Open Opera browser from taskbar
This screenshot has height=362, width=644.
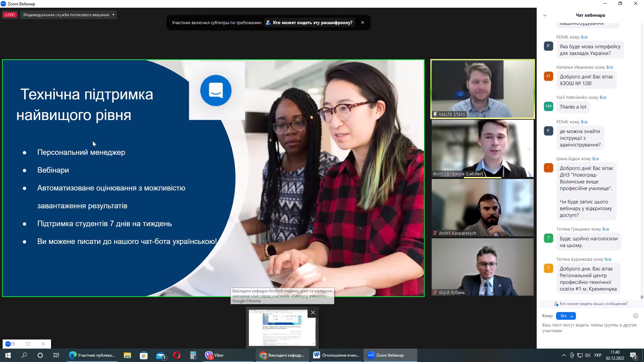click(177, 355)
